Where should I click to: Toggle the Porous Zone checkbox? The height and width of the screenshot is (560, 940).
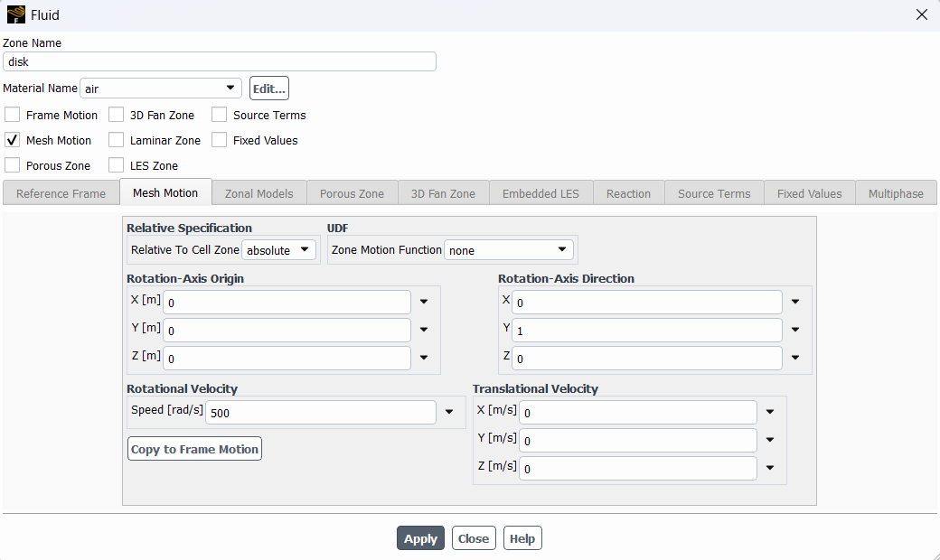pos(13,165)
